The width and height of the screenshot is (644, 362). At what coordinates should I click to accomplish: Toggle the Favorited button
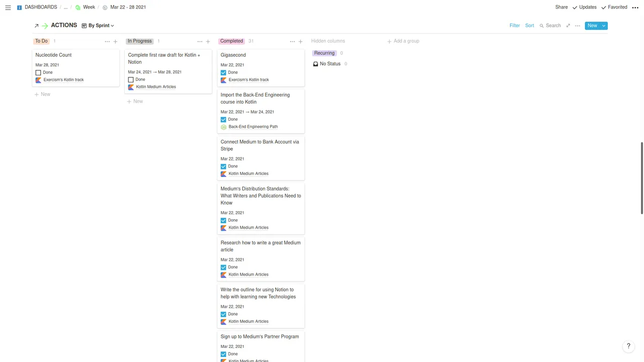pos(614,8)
